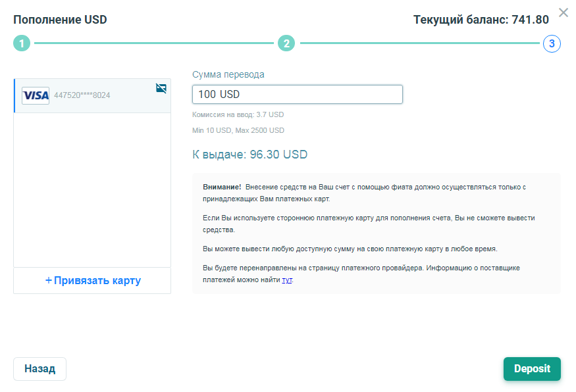Click the Текущий баланс 741.80 text
This screenshot has width=576, height=392.
[481, 20]
